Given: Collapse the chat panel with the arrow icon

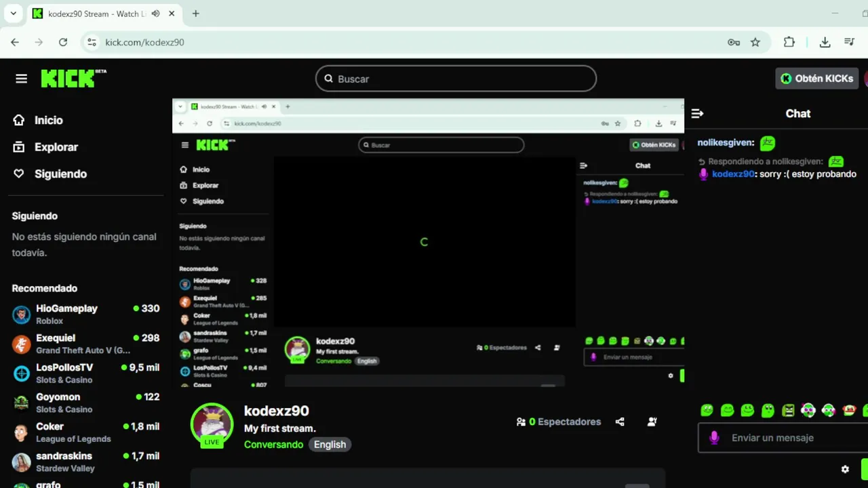Looking at the screenshot, I should click(697, 113).
